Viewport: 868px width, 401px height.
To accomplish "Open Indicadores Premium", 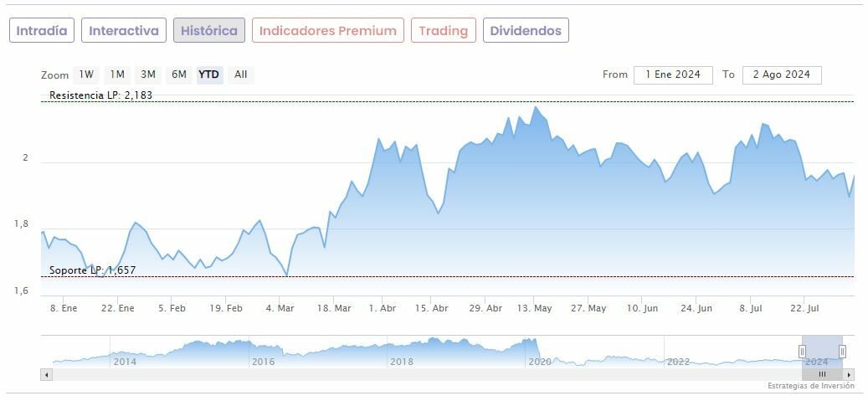I will click(328, 31).
